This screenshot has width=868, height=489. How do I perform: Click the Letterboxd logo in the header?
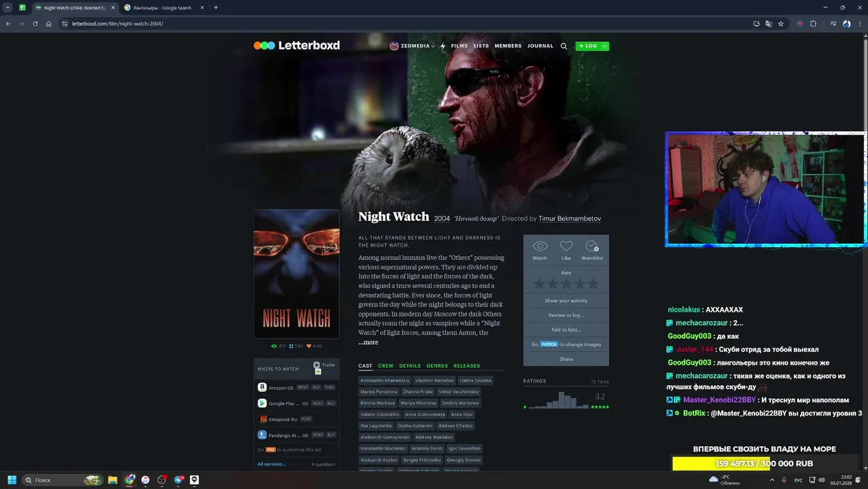(x=296, y=46)
